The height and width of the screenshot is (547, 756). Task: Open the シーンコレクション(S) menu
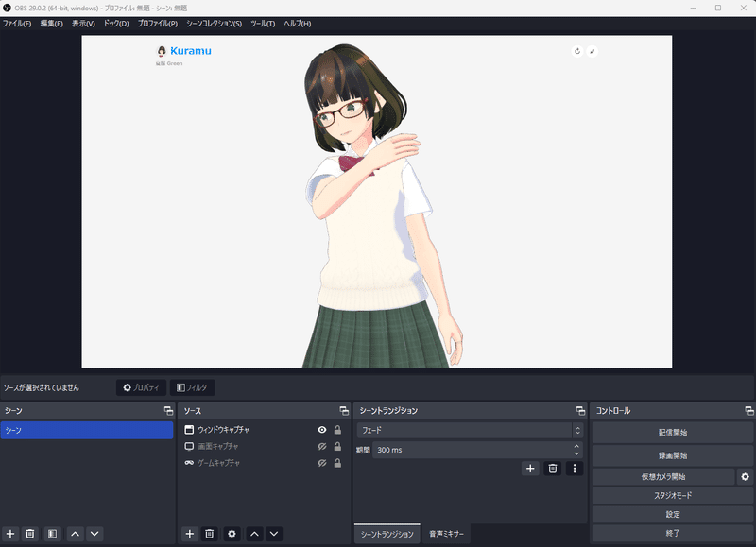[215, 24]
